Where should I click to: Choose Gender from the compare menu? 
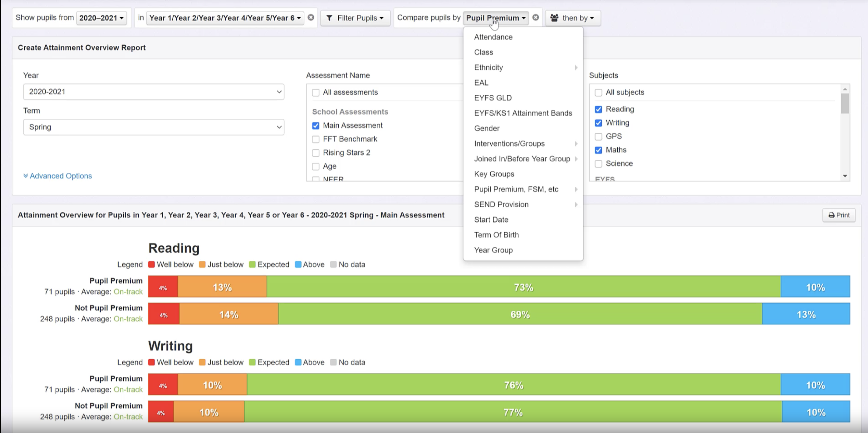click(x=487, y=128)
